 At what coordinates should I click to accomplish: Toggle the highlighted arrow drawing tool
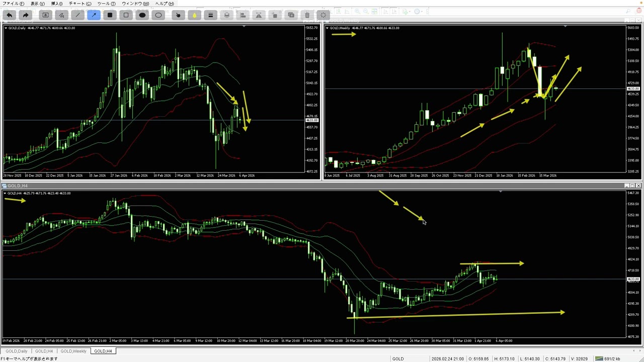tap(94, 15)
